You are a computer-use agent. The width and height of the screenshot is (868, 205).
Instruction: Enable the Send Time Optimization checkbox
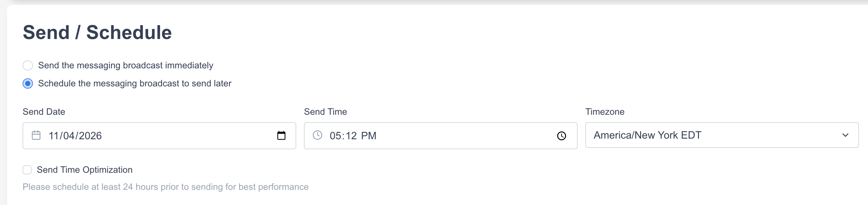coord(27,170)
